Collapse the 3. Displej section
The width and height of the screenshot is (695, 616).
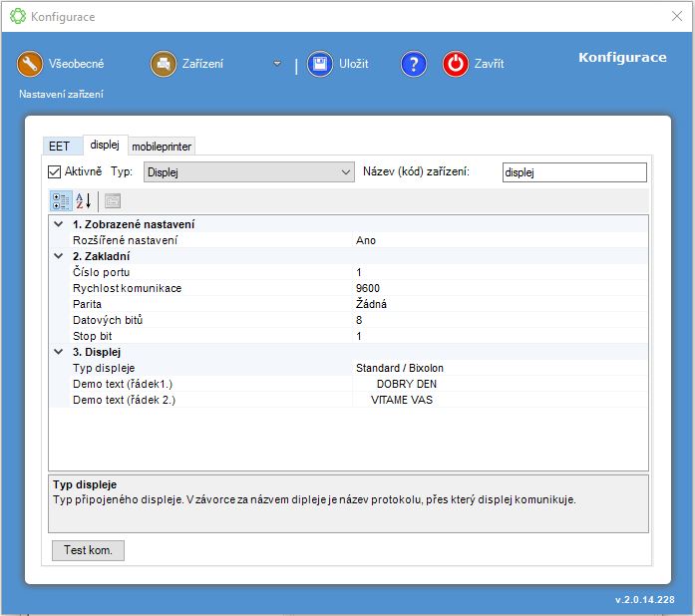click(x=59, y=352)
